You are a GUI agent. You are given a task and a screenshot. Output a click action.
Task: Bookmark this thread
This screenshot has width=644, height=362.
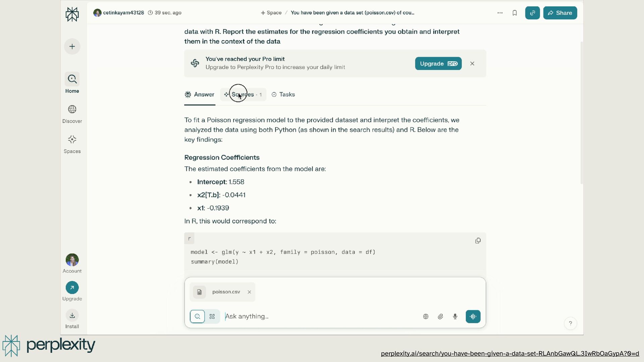515,13
